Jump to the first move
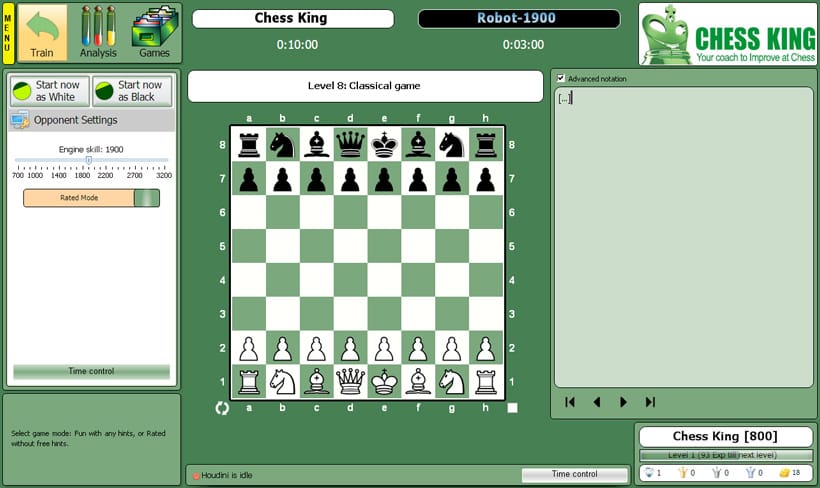The width and height of the screenshot is (820, 488). tap(570, 402)
